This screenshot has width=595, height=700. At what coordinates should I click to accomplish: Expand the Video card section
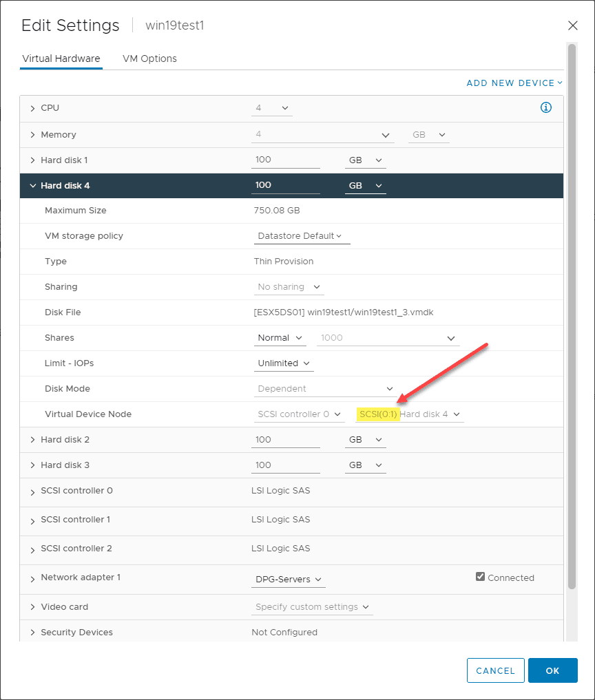[x=32, y=607]
